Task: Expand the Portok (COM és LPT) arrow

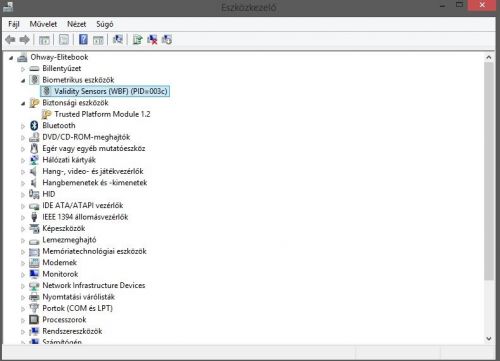Action: [x=23, y=309]
